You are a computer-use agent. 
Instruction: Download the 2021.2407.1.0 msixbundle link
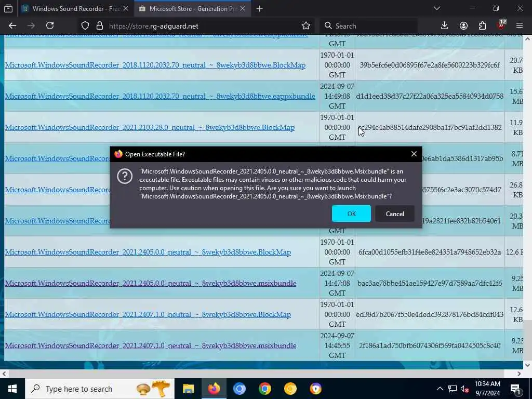click(x=151, y=345)
